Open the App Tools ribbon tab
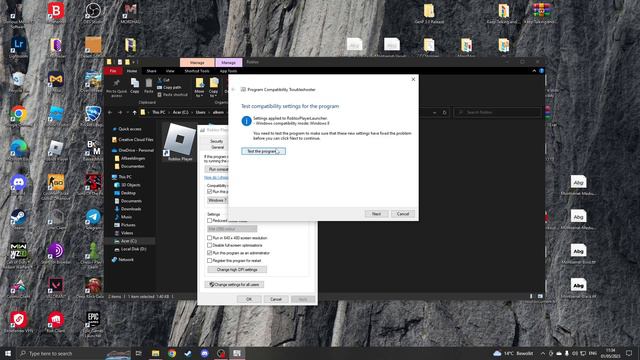The height and width of the screenshot is (360, 640). point(228,71)
